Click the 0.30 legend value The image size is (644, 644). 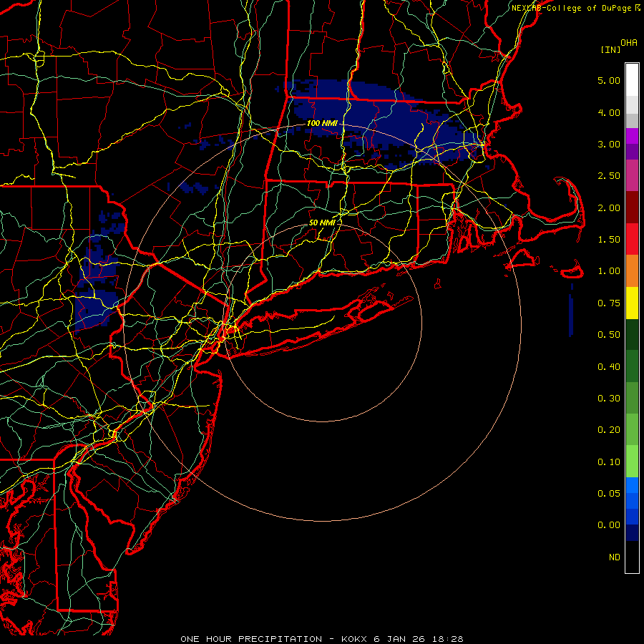[x=609, y=399]
